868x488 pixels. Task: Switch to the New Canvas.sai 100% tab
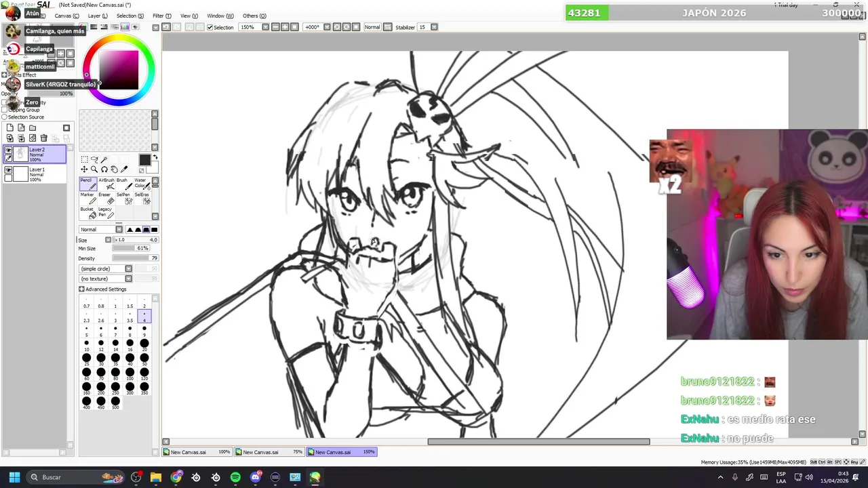(197, 452)
